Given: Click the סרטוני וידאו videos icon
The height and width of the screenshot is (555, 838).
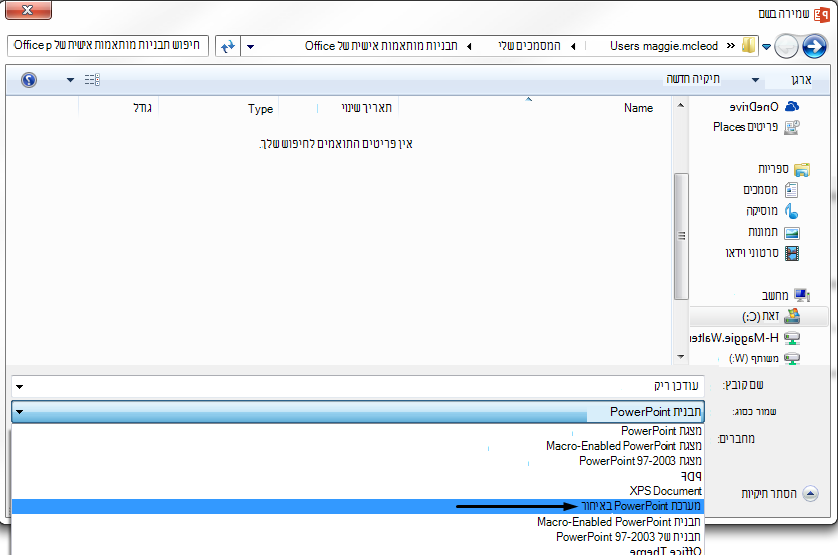Looking at the screenshot, I should pyautogui.click(x=792, y=253).
